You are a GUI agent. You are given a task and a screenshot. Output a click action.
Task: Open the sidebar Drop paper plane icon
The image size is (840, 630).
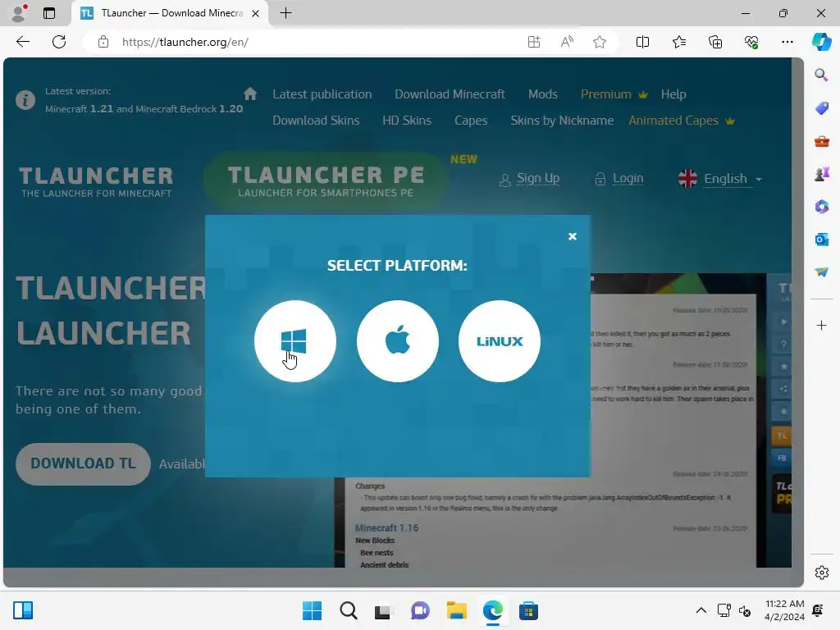(821, 272)
